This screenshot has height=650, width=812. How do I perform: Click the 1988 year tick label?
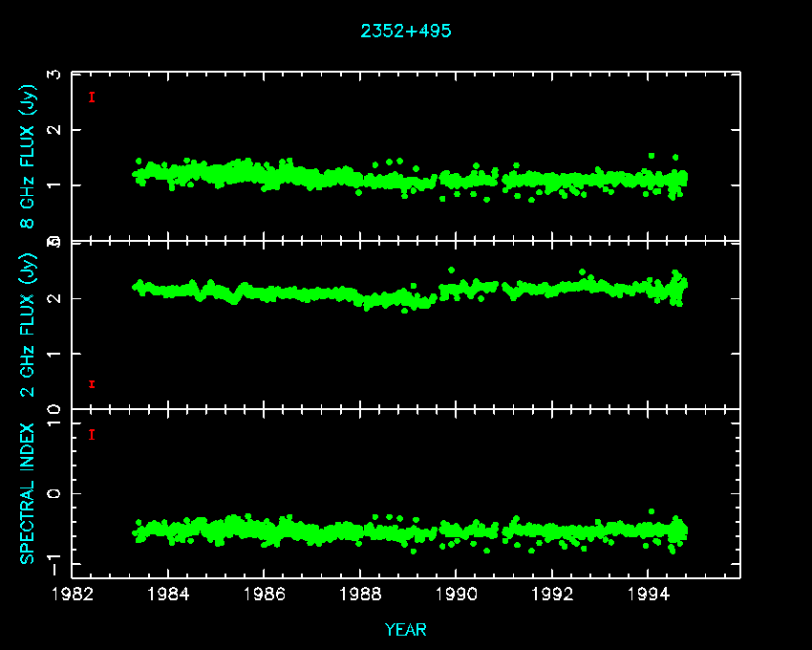point(360,596)
